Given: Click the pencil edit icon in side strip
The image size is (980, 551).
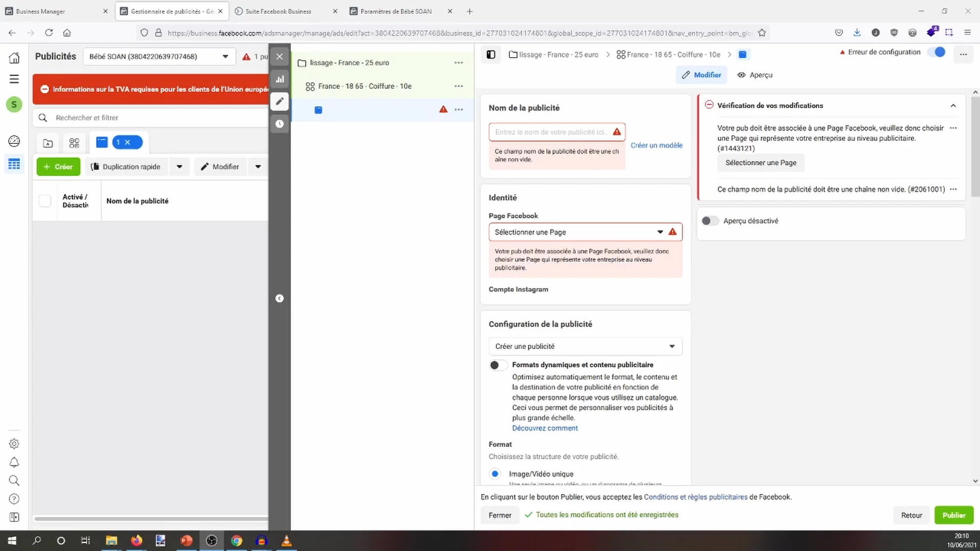Looking at the screenshot, I should click(280, 102).
